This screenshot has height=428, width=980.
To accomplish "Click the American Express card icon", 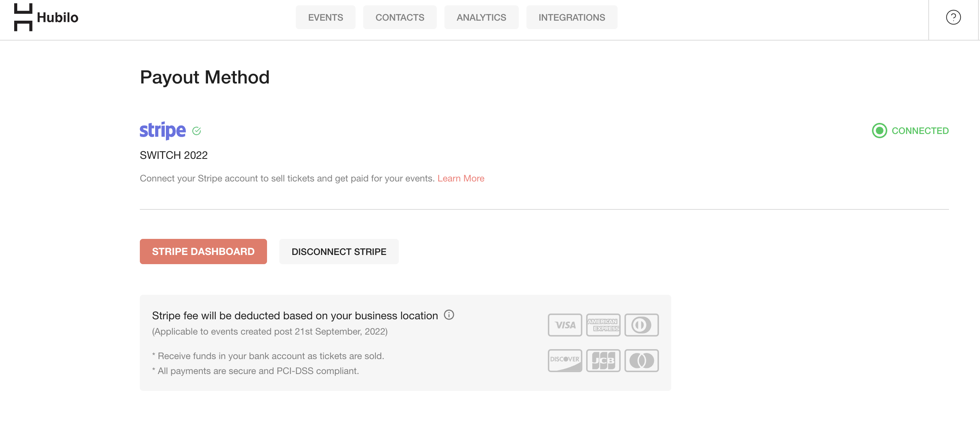I will point(603,325).
